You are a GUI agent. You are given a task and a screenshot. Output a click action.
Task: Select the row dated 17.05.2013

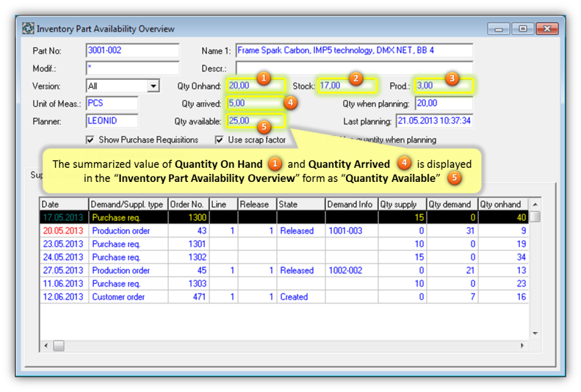(x=284, y=217)
